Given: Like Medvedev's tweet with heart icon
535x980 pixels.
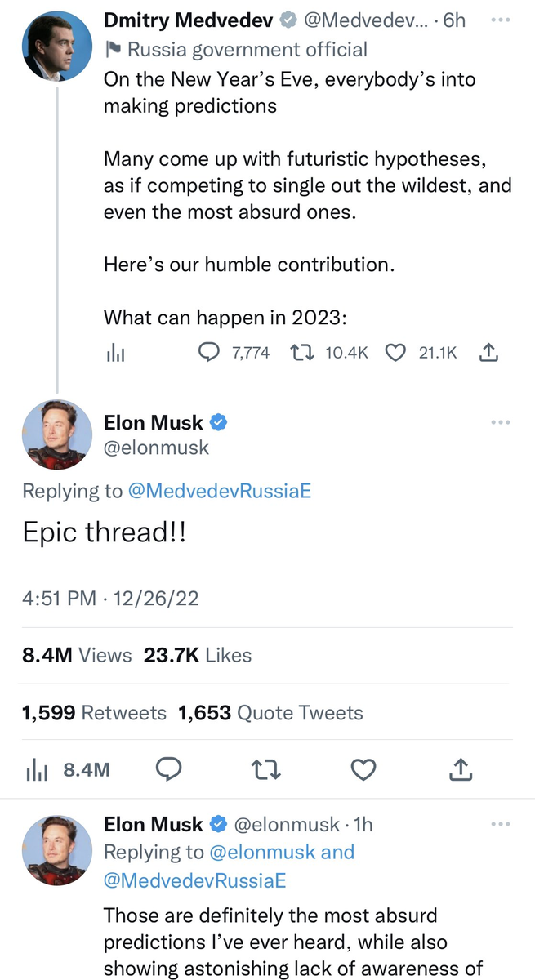Looking at the screenshot, I should coord(395,353).
